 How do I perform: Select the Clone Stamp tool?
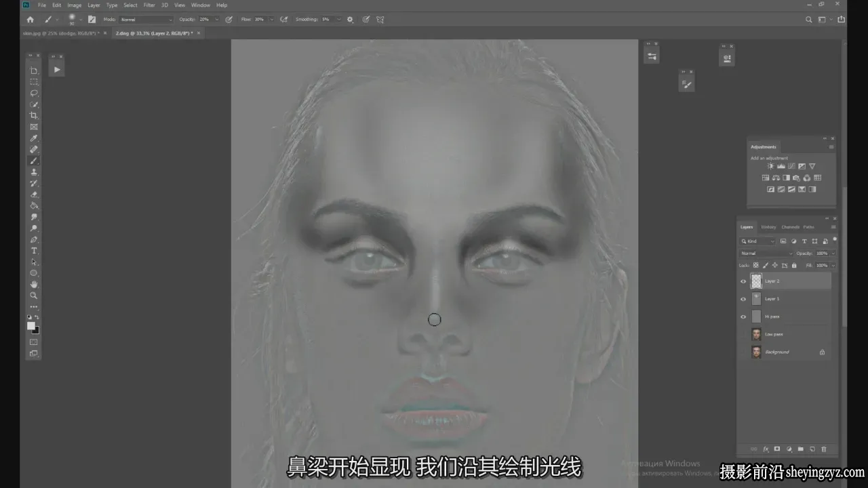[x=34, y=172]
